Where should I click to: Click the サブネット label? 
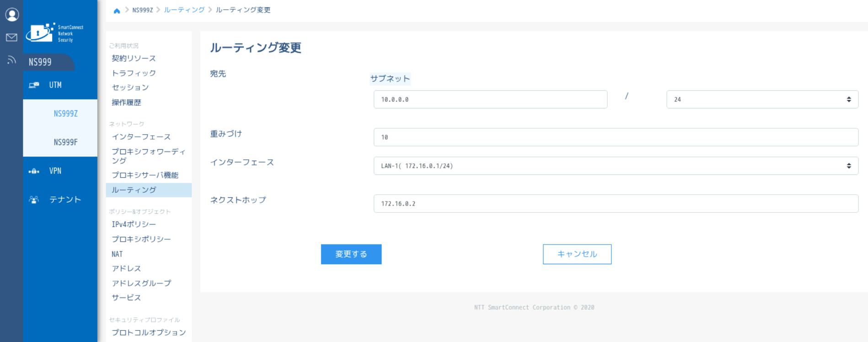pyautogui.click(x=390, y=79)
